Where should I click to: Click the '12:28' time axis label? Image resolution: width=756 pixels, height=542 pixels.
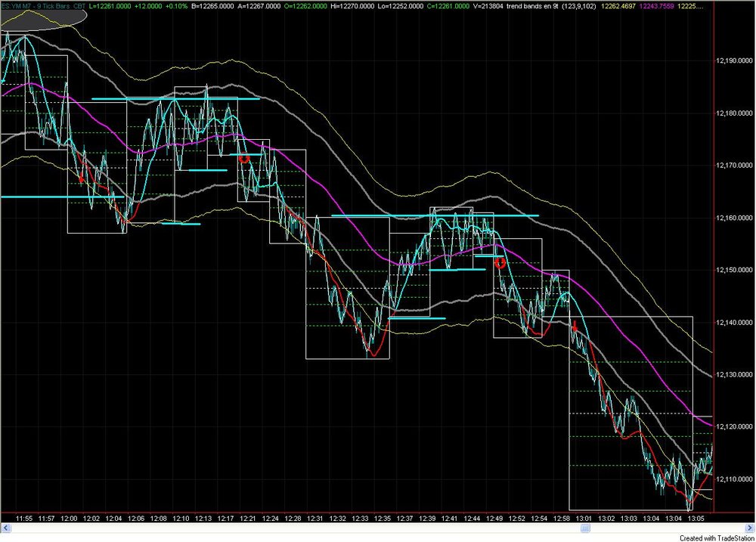tap(293, 519)
